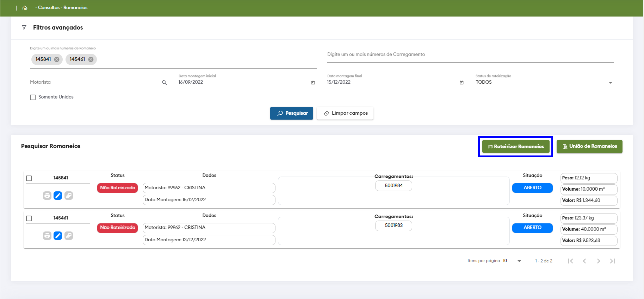The image size is (644, 299).
Task: Expand the Itens por página dropdown
Action: [512, 261]
